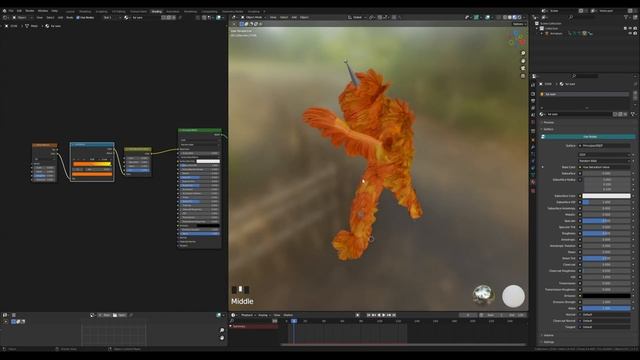
Task: Open the timeline Keying popover
Action: (x=264, y=315)
